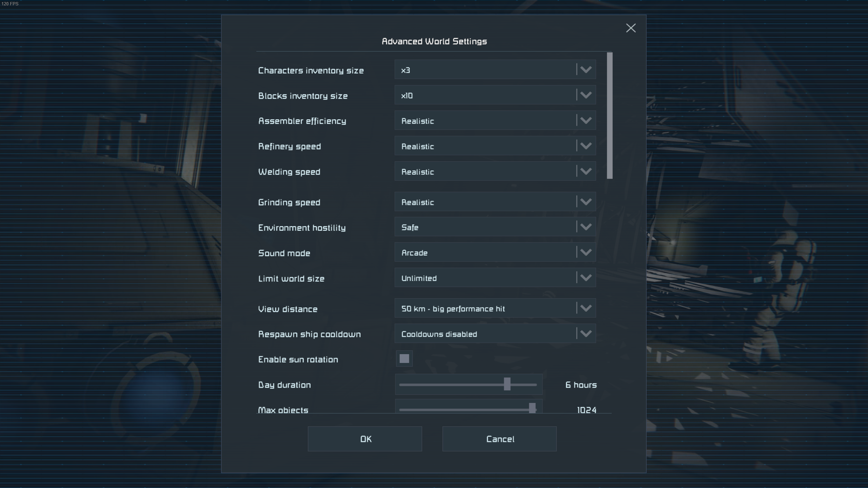Screen dimensions: 868x488
Task: Open Characters inventory size dropdown arrow
Action: (x=586, y=70)
